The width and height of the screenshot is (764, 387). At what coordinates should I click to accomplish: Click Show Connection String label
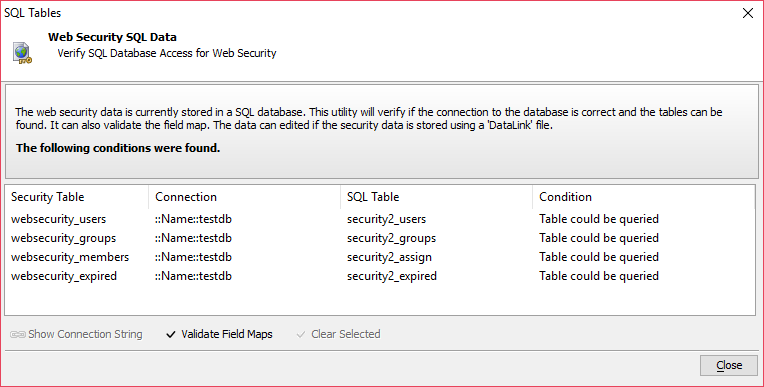click(85, 334)
